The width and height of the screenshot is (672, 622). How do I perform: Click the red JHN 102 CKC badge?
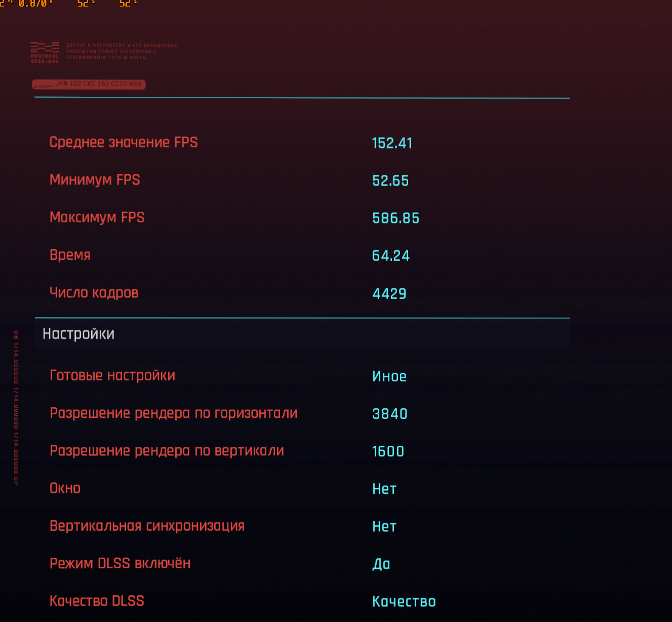89,84
